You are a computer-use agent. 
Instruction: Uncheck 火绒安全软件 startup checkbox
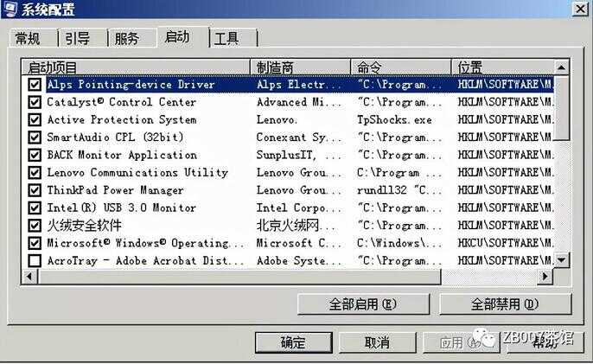(35, 226)
